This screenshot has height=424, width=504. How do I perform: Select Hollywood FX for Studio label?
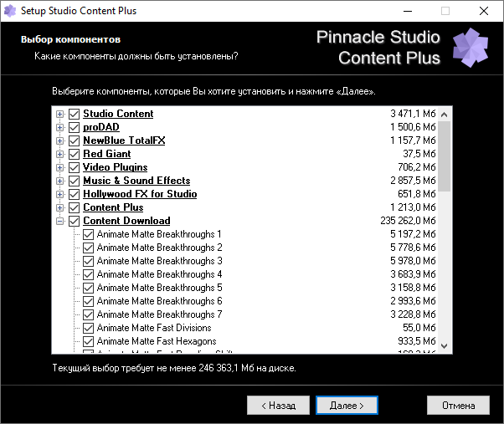tap(140, 194)
